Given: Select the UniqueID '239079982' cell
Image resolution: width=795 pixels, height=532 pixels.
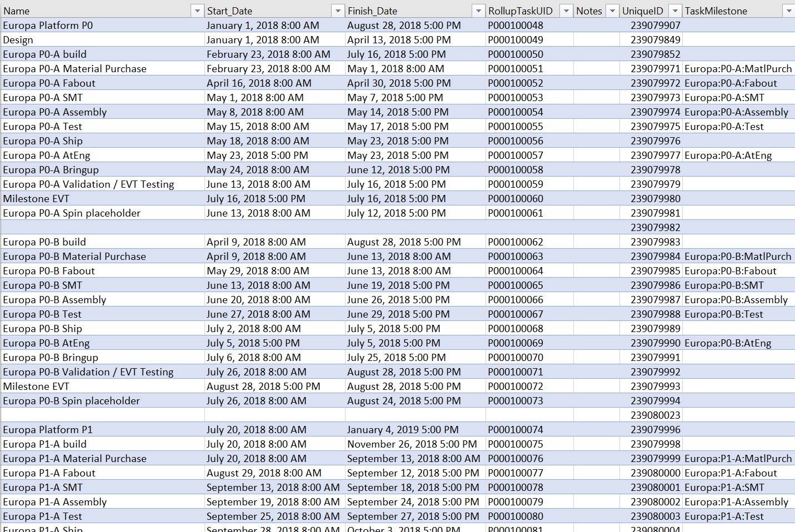Looking at the screenshot, I should pyautogui.click(x=651, y=227).
